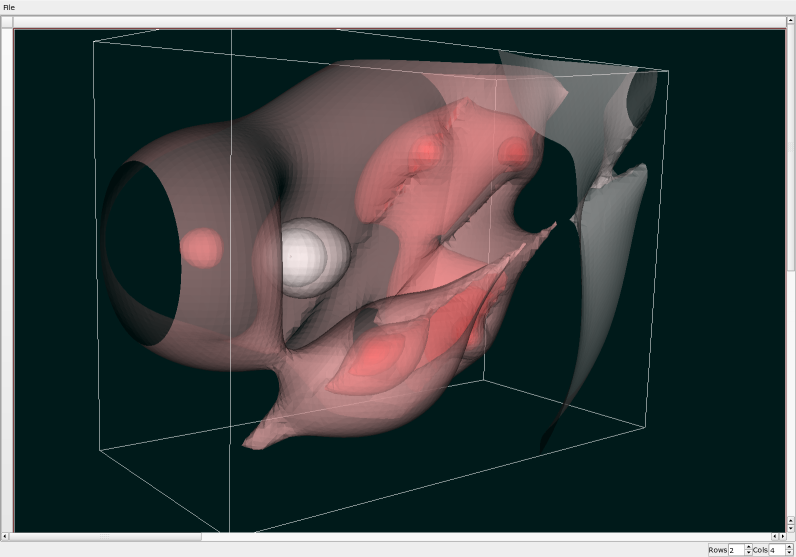Click vertical scrollbar up arrow near bottom
The width and height of the screenshot is (796, 557).
[790, 520]
